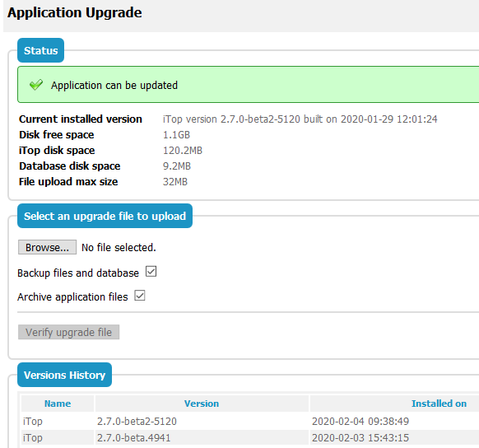This screenshot has width=479, height=448.
Task: Sort table by Version column
Action: point(202,404)
